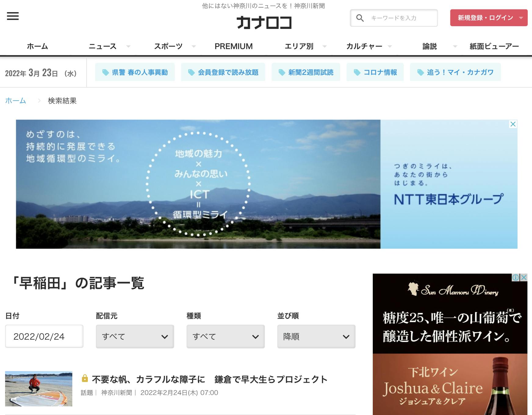Select the スポーツ navigation menu
The image size is (532, 415).
click(x=168, y=46)
